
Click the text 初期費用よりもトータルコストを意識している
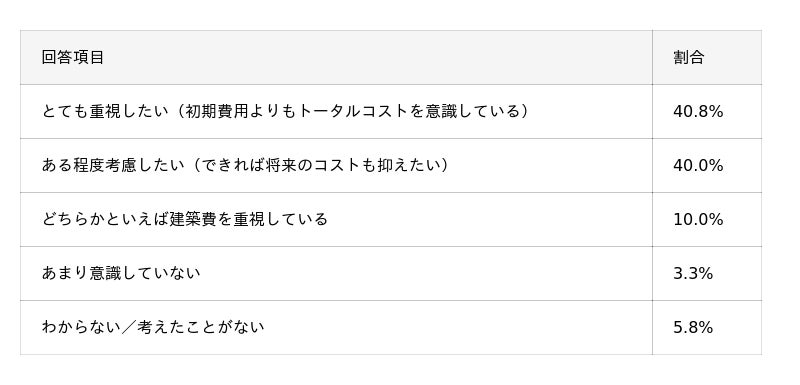coord(352,111)
